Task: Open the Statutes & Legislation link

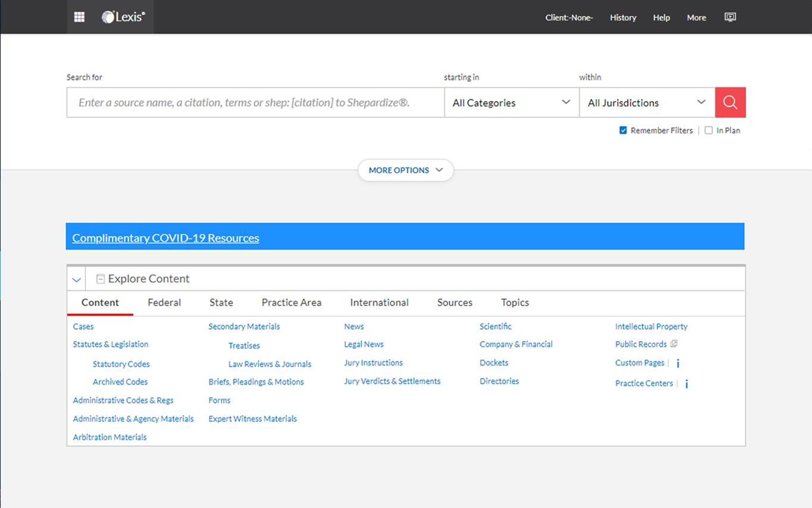Action: [x=111, y=344]
